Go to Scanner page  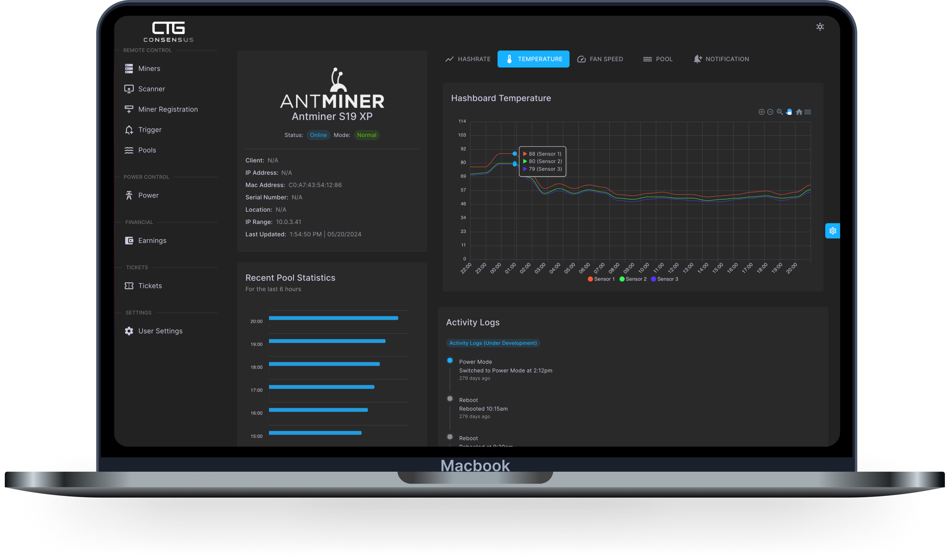(x=151, y=89)
